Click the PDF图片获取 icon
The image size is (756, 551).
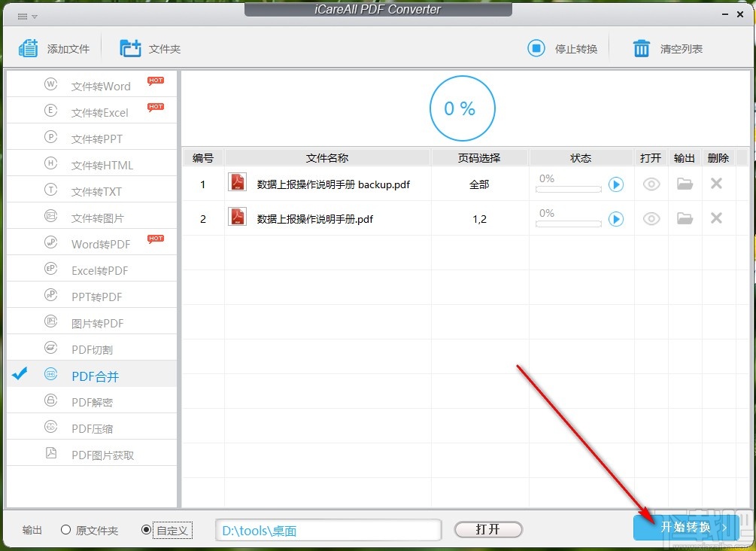click(50, 452)
